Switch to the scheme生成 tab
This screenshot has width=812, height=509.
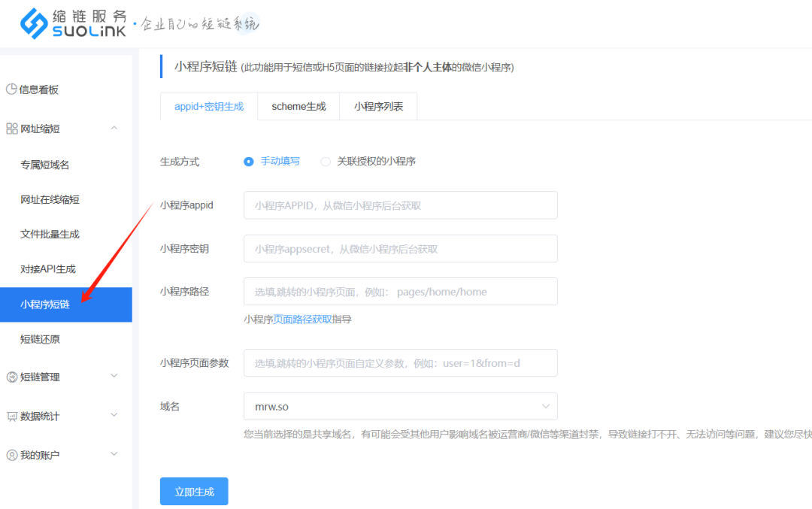(x=298, y=107)
